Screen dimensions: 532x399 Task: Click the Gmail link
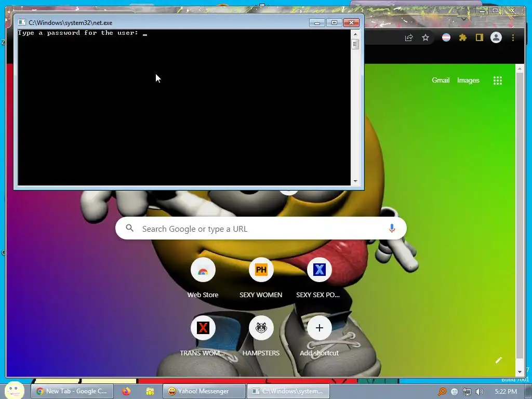click(441, 81)
